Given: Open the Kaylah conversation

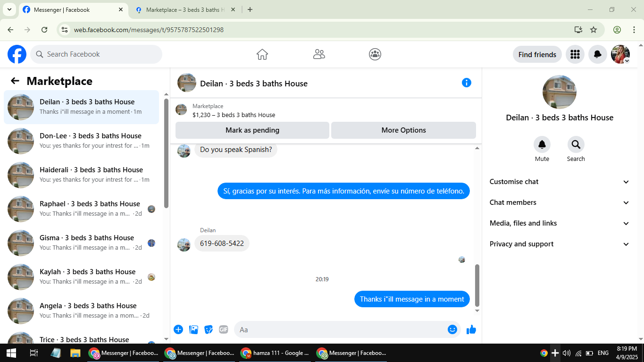Looking at the screenshot, I should pos(81,277).
